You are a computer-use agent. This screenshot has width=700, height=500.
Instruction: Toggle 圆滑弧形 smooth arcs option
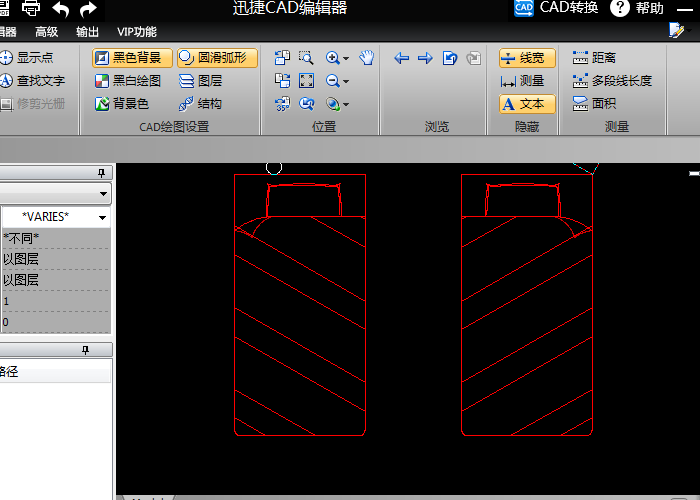coord(217,58)
